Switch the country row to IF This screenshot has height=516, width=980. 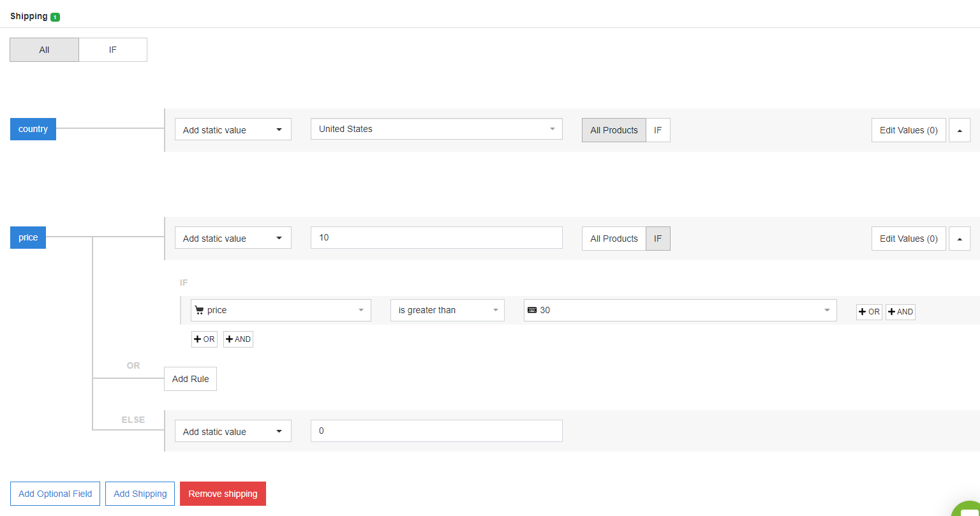[x=658, y=130]
